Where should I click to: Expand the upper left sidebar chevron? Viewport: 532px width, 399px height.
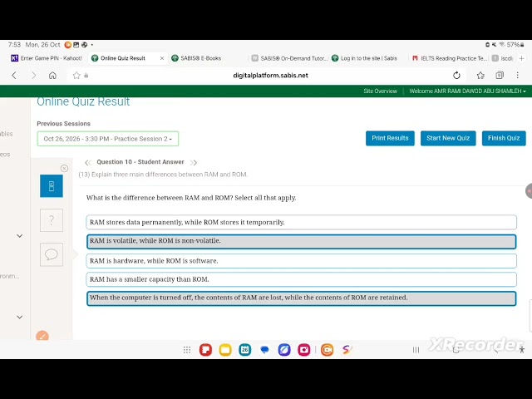click(20, 236)
